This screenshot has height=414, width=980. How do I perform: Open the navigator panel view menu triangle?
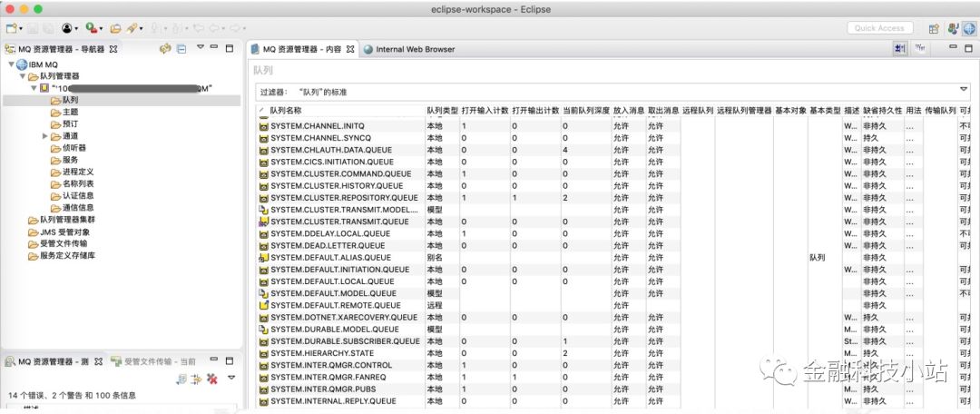pos(201,46)
